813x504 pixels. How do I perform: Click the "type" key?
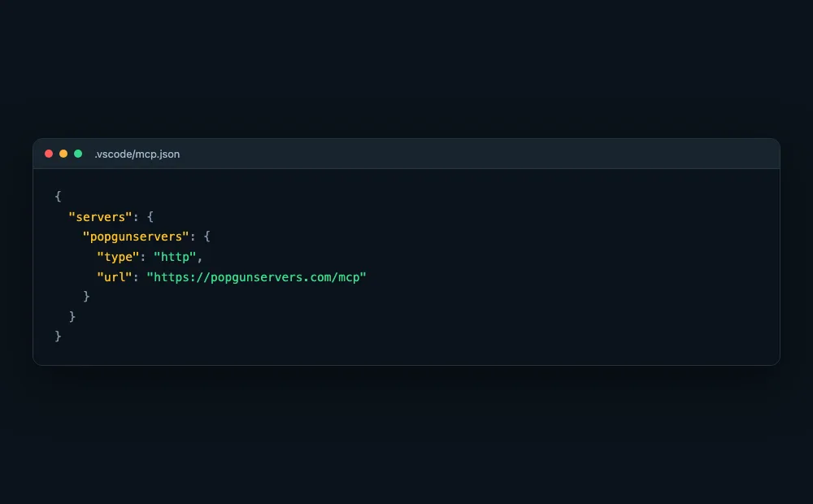point(118,257)
